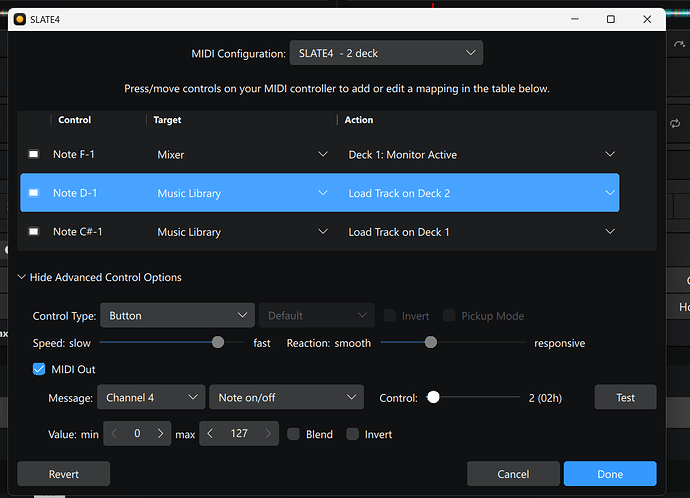Open the Channel 4 message dropdown
This screenshot has height=498, width=690.
(x=151, y=397)
